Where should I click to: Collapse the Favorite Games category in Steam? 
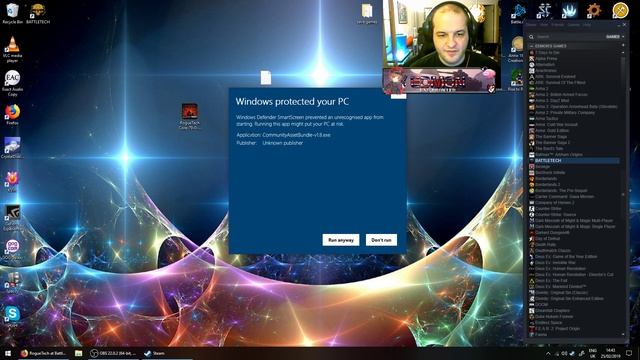531,46
